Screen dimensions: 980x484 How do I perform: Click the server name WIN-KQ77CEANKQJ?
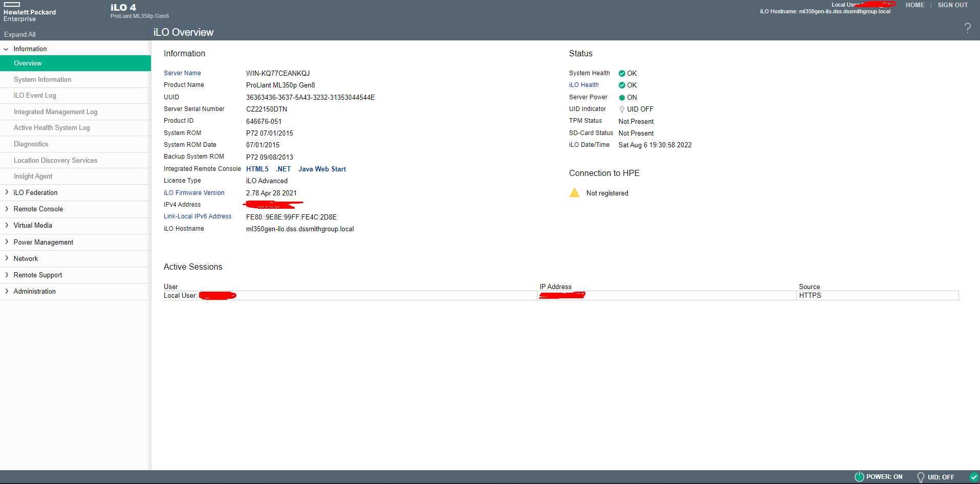(x=278, y=73)
